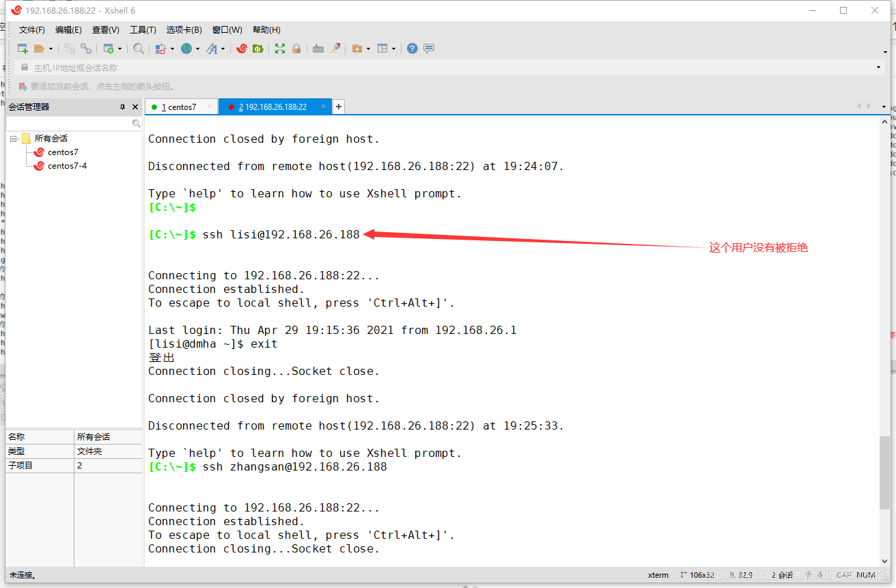Click the highlight pen icon
Image resolution: width=896 pixels, height=588 pixels.
(335, 48)
